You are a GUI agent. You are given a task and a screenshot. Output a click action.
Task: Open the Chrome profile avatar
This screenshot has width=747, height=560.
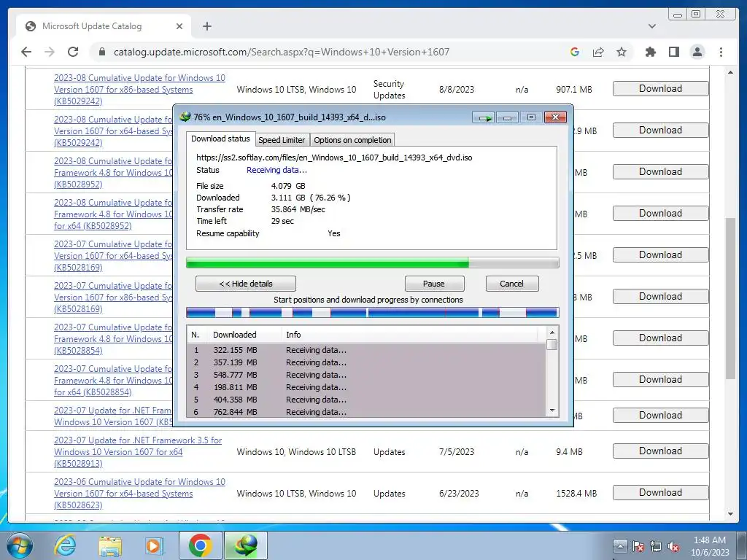tap(697, 52)
